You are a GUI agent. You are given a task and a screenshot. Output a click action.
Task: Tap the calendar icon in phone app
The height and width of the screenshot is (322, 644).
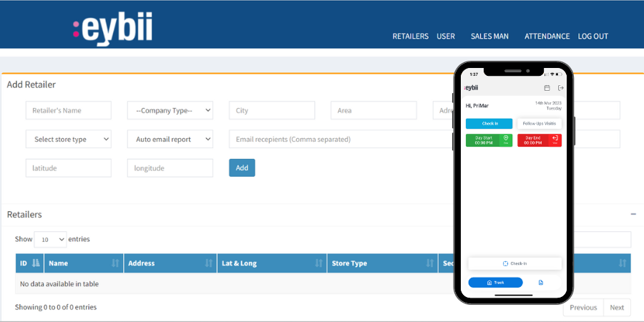pyautogui.click(x=547, y=88)
